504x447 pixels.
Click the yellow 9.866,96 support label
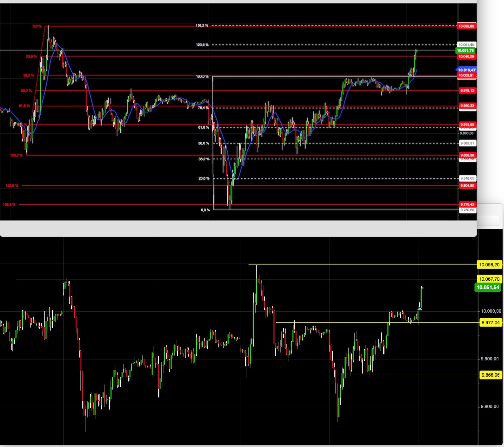coord(490,375)
